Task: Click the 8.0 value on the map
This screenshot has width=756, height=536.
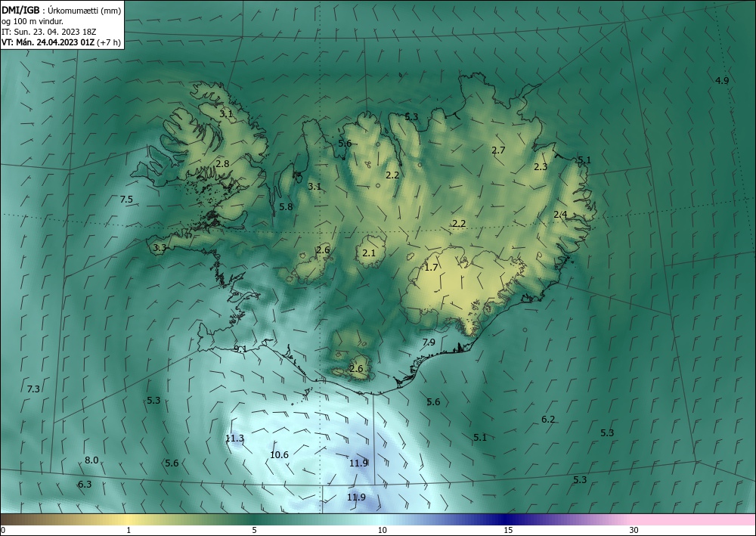Action: click(91, 460)
